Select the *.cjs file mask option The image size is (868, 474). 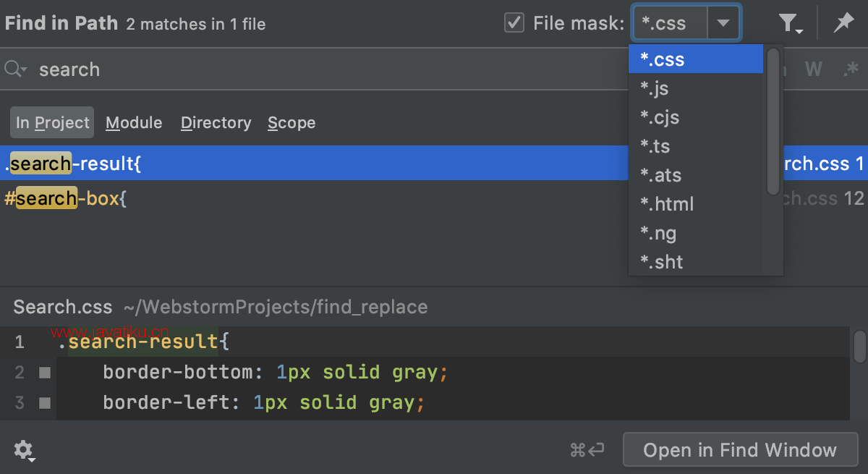pos(660,117)
